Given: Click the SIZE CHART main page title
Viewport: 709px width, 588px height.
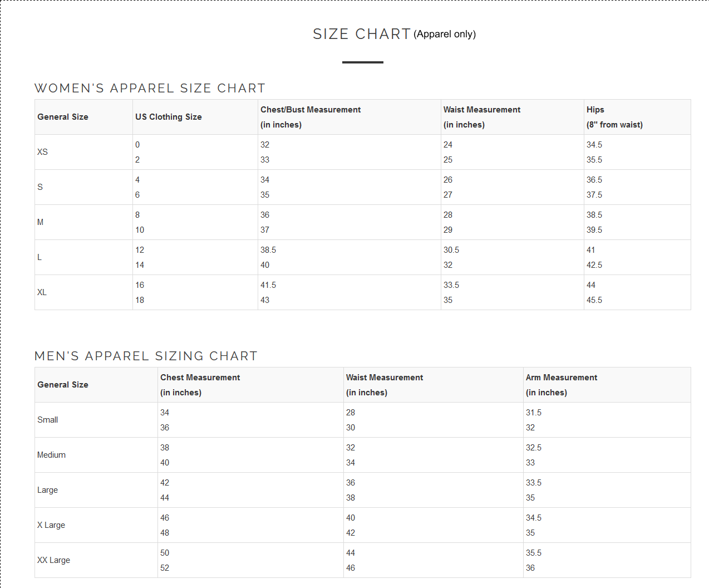Looking at the screenshot, I should (x=361, y=34).
